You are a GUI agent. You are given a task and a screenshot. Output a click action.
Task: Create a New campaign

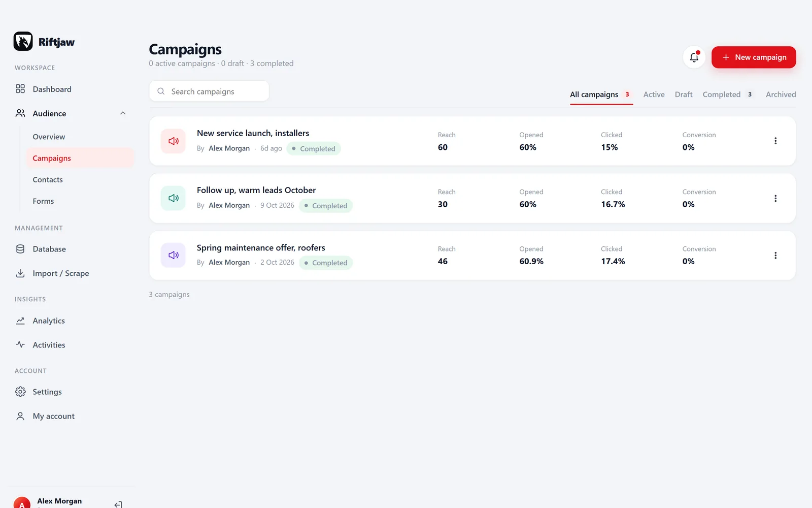point(754,57)
